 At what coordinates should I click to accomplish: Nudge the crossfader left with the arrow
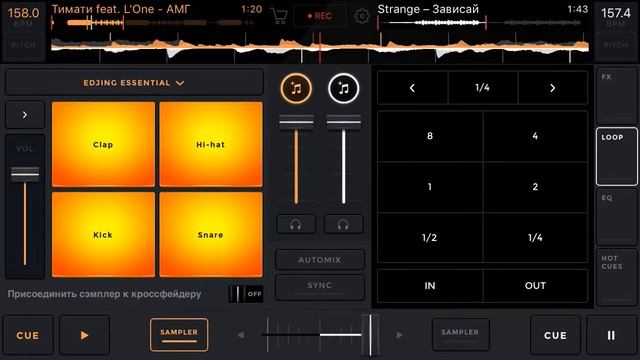tap(241, 335)
